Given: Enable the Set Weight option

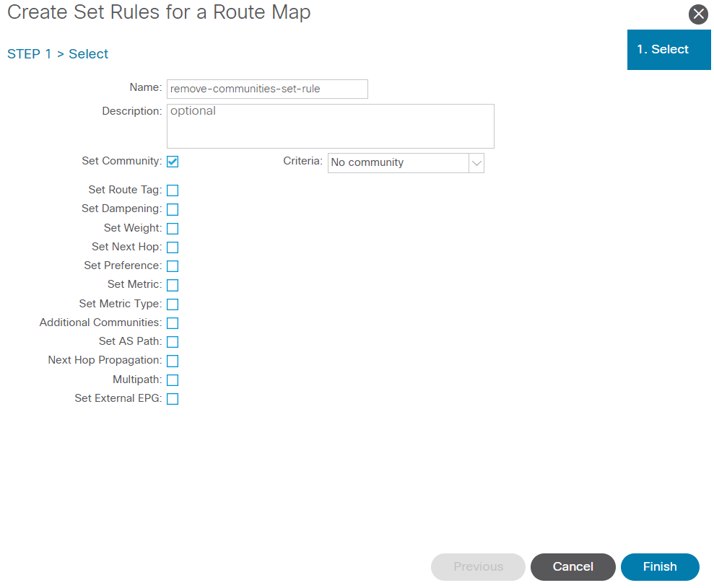Looking at the screenshot, I should [x=173, y=229].
